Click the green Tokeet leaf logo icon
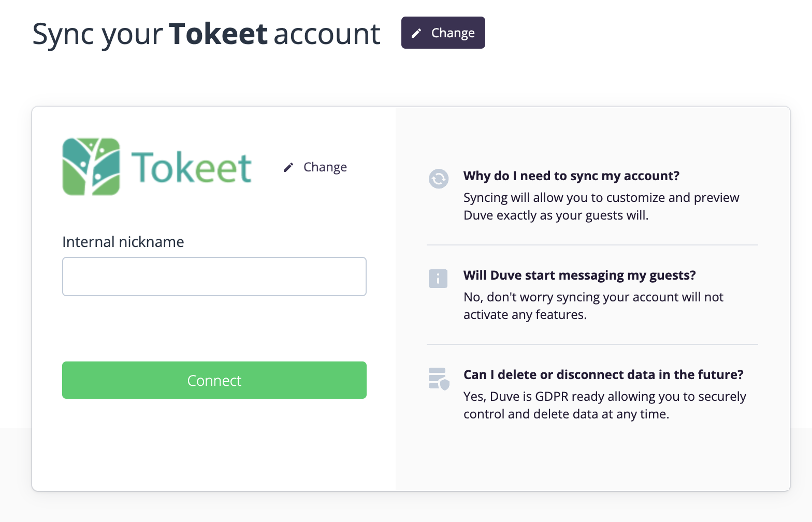The width and height of the screenshot is (812, 522). click(x=91, y=167)
